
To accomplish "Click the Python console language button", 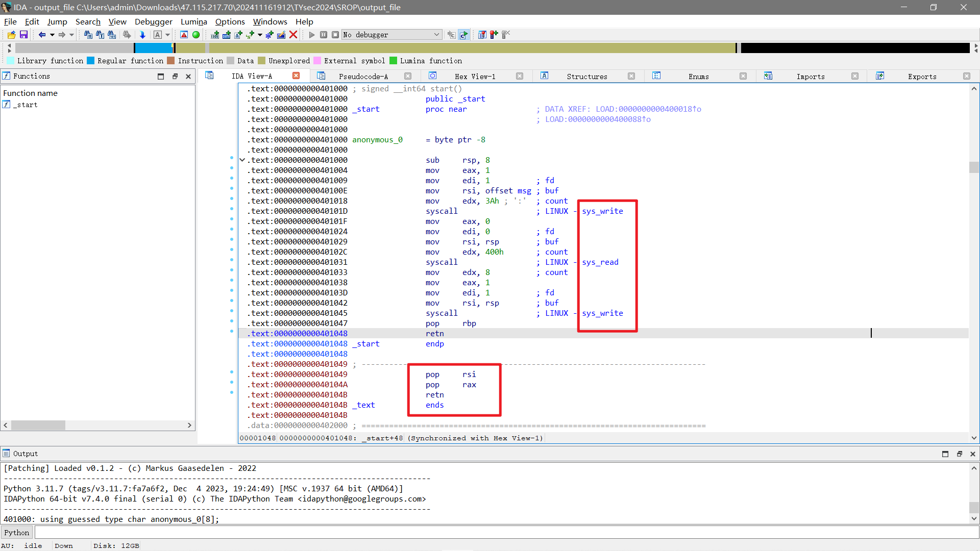I will point(17,533).
